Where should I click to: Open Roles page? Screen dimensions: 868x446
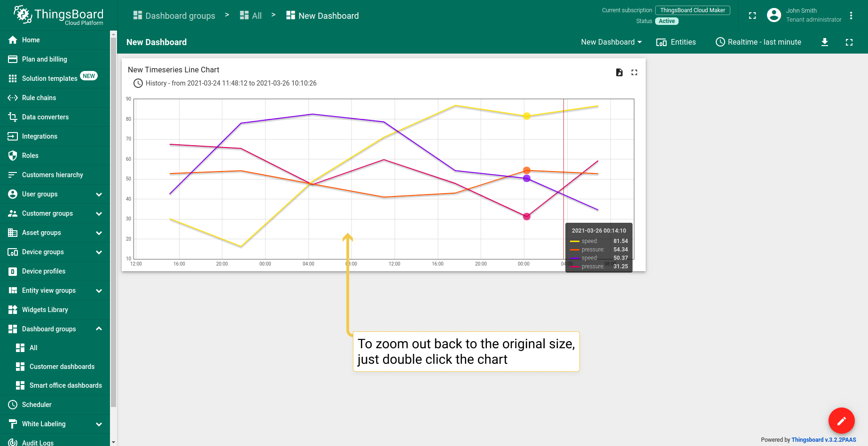point(55,156)
